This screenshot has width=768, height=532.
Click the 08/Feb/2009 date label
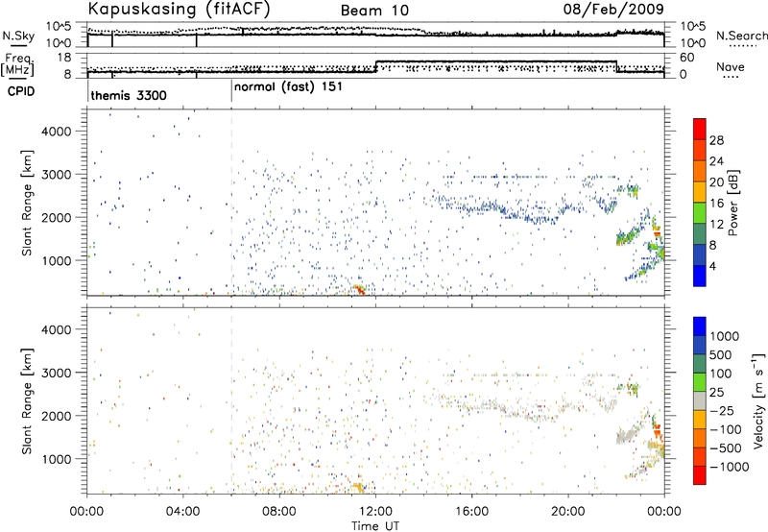pos(613,9)
